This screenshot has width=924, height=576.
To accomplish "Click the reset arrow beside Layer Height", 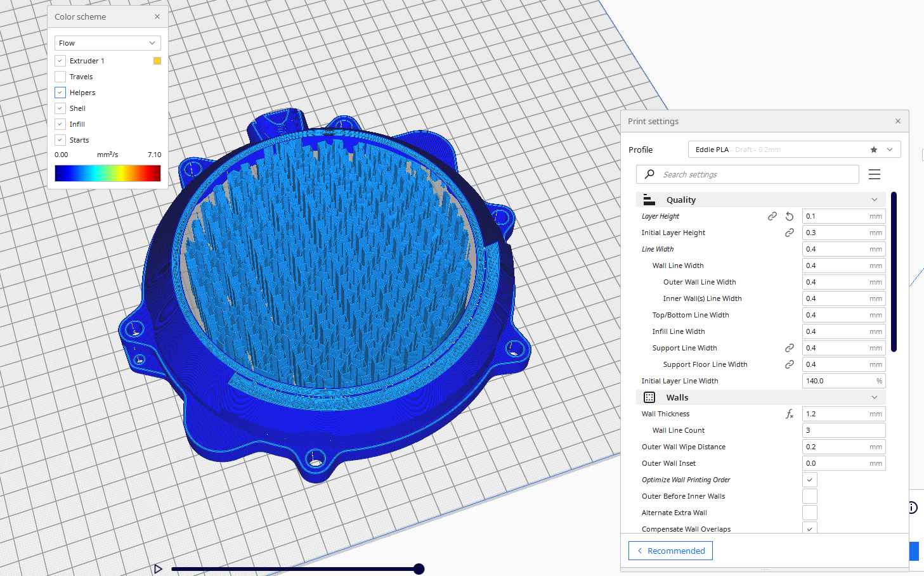I will [x=790, y=216].
